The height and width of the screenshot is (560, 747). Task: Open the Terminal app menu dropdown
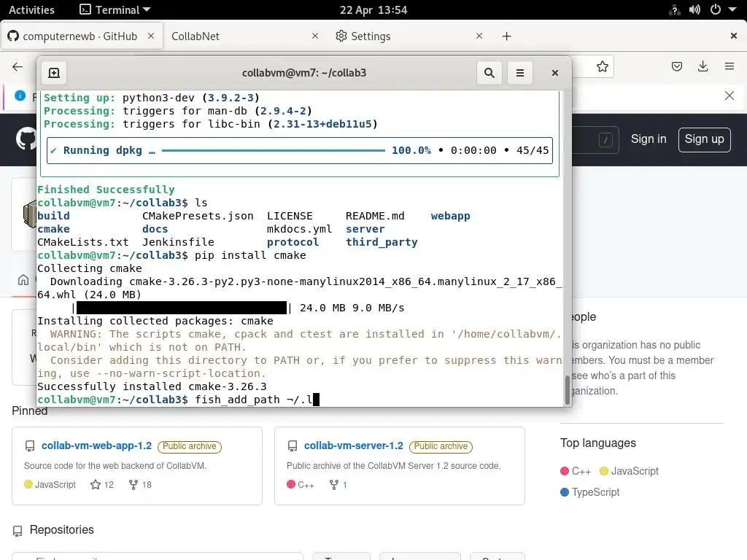[x=115, y=9]
